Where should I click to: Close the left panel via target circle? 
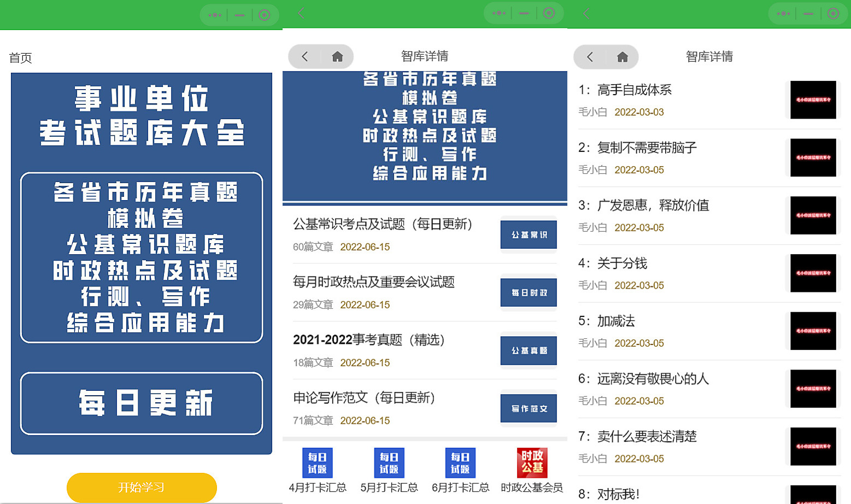pos(265,15)
